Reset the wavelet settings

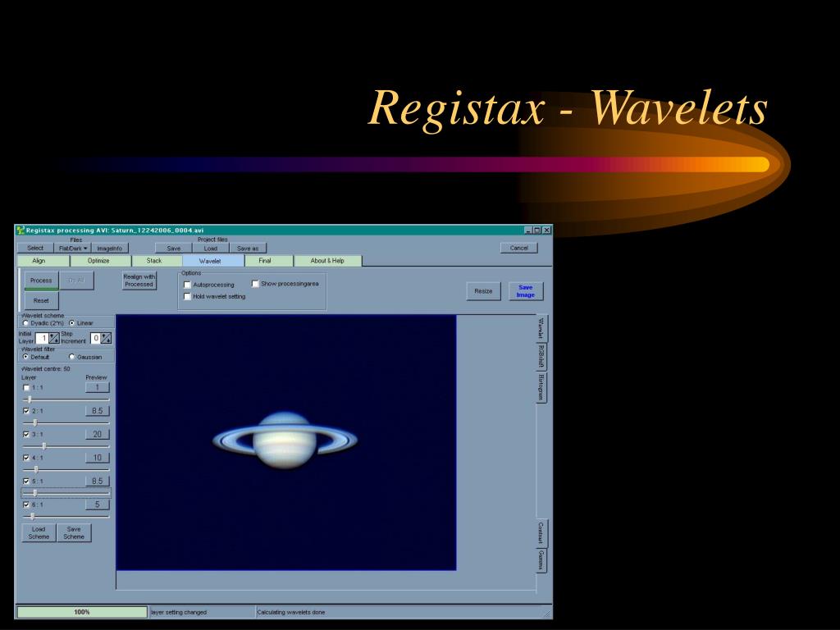[x=41, y=300]
